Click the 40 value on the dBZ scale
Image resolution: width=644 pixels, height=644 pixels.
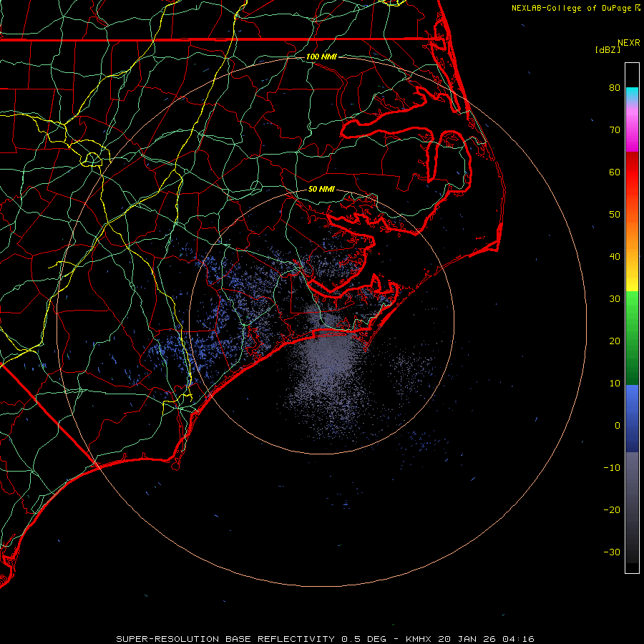point(615,257)
